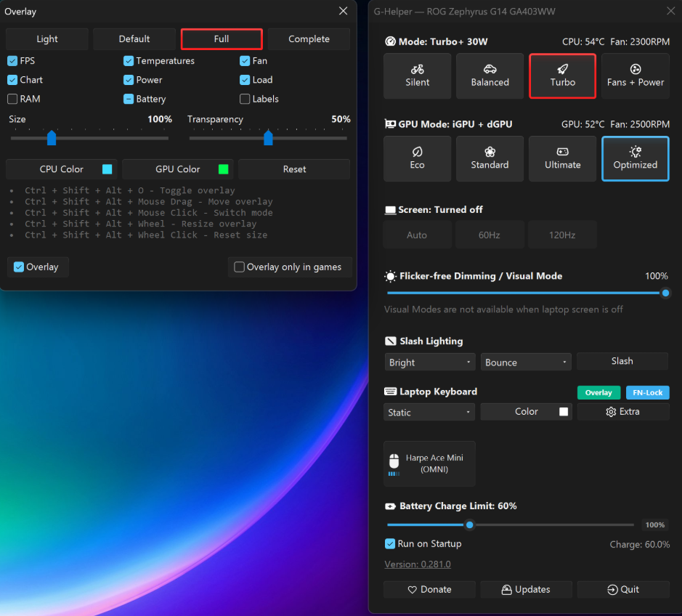Open the Bounce animation dropdown
682x616 pixels.
525,362
